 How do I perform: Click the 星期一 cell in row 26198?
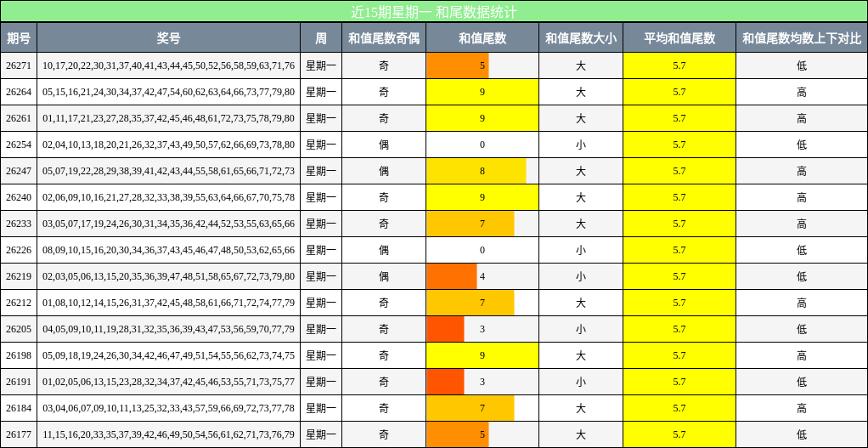coord(321,355)
